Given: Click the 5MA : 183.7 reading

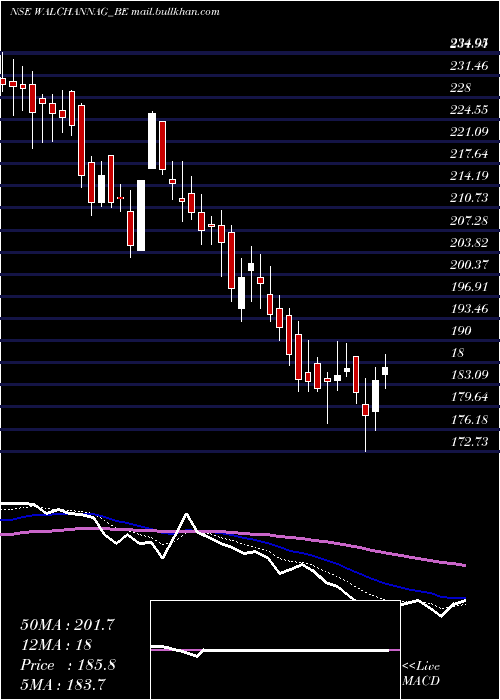Looking at the screenshot, I should pyautogui.click(x=63, y=684).
